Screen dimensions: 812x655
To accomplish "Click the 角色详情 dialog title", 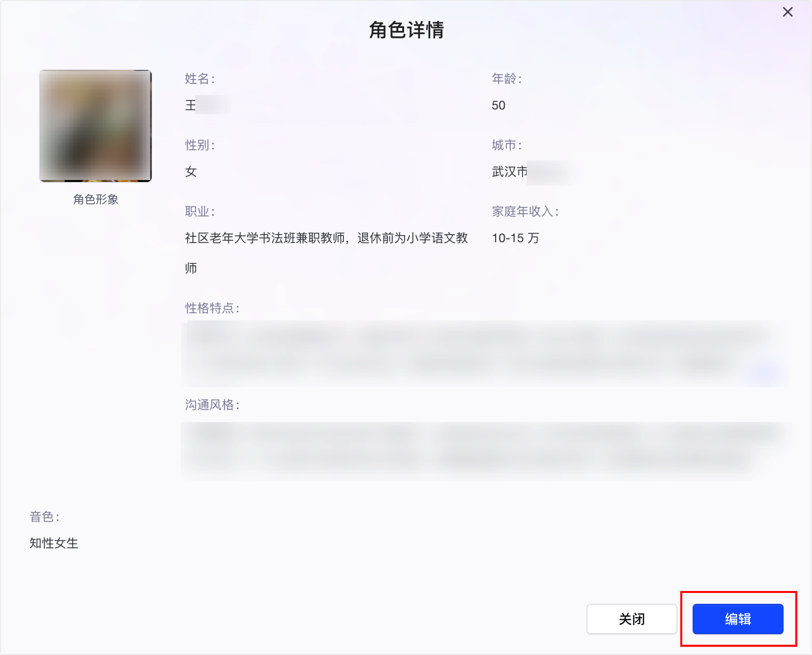I will [406, 30].
